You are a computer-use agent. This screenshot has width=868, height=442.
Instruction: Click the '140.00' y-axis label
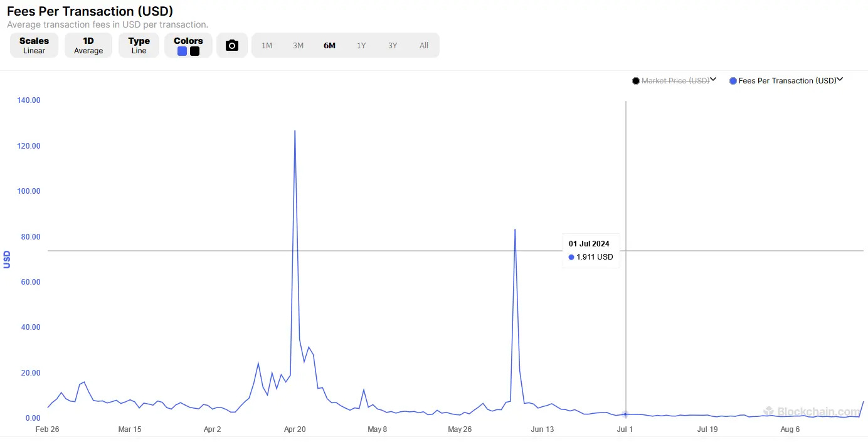pos(28,100)
